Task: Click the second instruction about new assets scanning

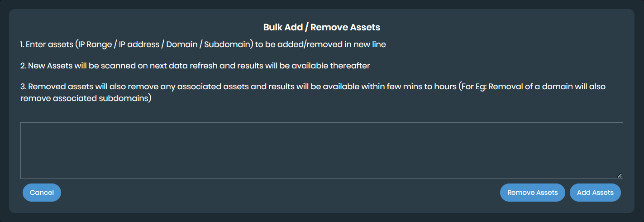Action: 195,66
